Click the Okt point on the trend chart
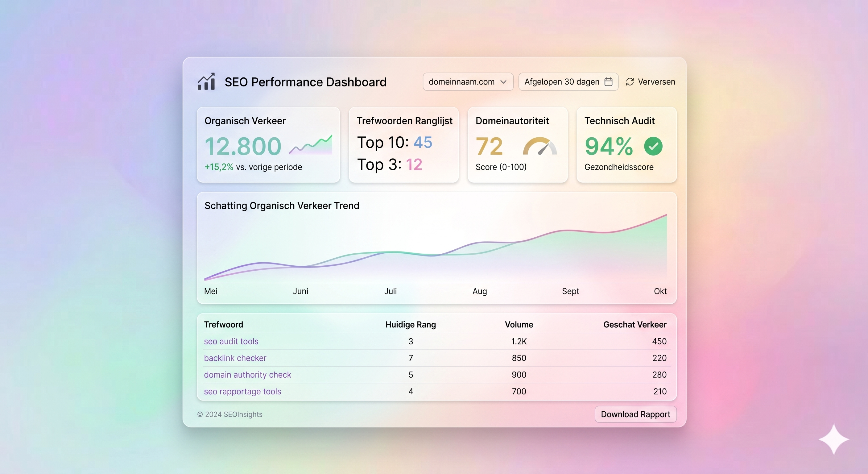The height and width of the screenshot is (474, 868). (x=660, y=291)
